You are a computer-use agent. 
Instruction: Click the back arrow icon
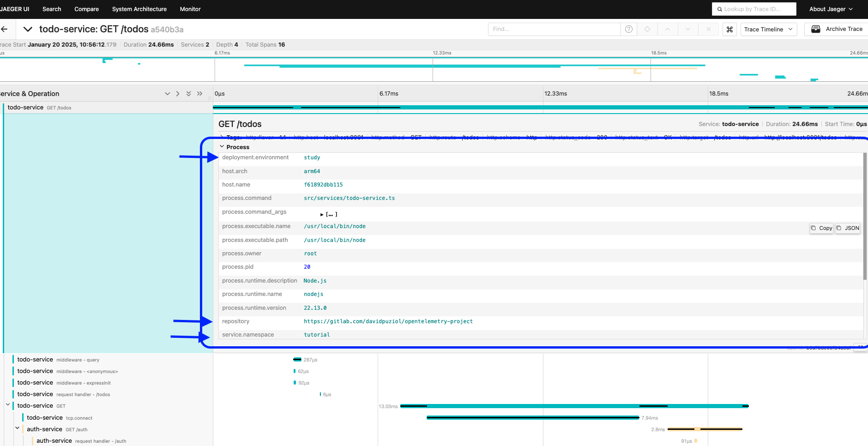pos(5,29)
